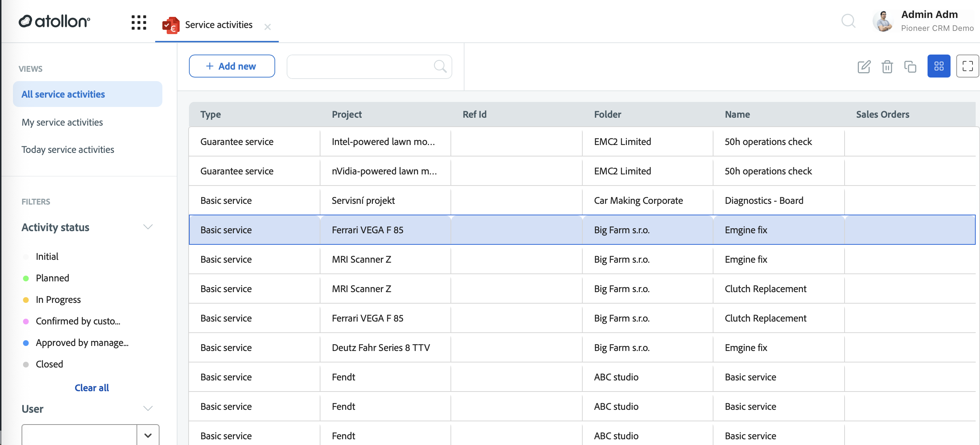Click the duplicate copy icon

pyautogui.click(x=910, y=66)
